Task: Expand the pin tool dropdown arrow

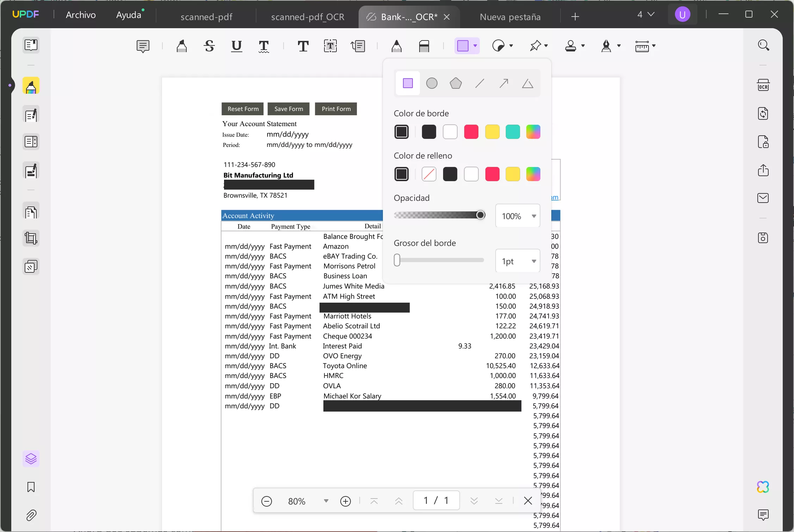Action: (546, 46)
